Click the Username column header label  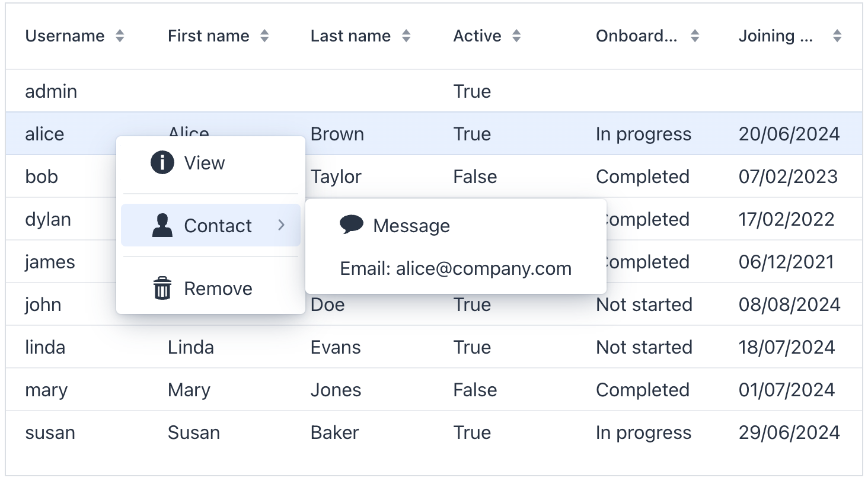[65, 36]
